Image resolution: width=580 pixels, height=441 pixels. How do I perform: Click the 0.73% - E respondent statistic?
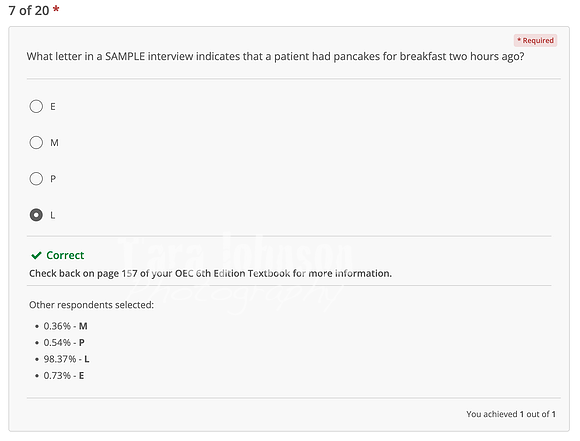[x=64, y=376]
